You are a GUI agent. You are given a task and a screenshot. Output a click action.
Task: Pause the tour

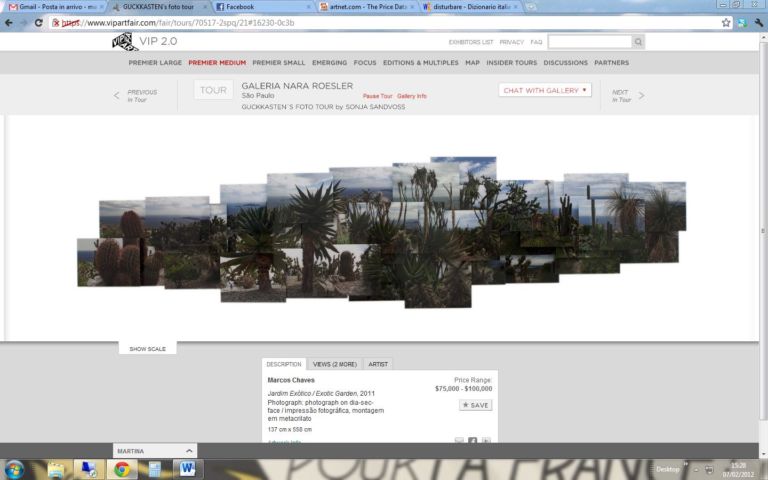(377, 96)
